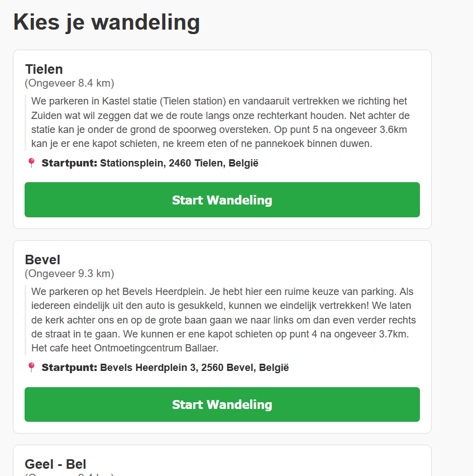This screenshot has width=473, height=476.
Task: Click the 'Ongeveer 8.4 km' distance label under Tielen
Action: point(69,83)
